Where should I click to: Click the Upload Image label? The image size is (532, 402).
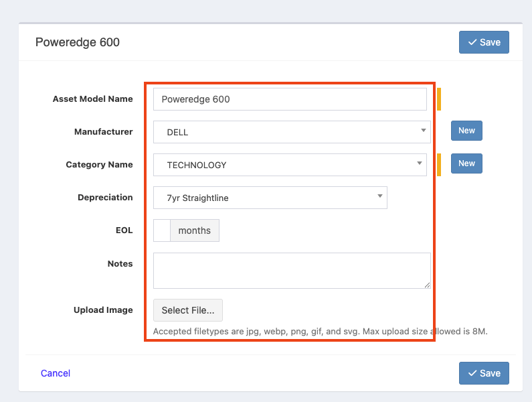tap(103, 310)
